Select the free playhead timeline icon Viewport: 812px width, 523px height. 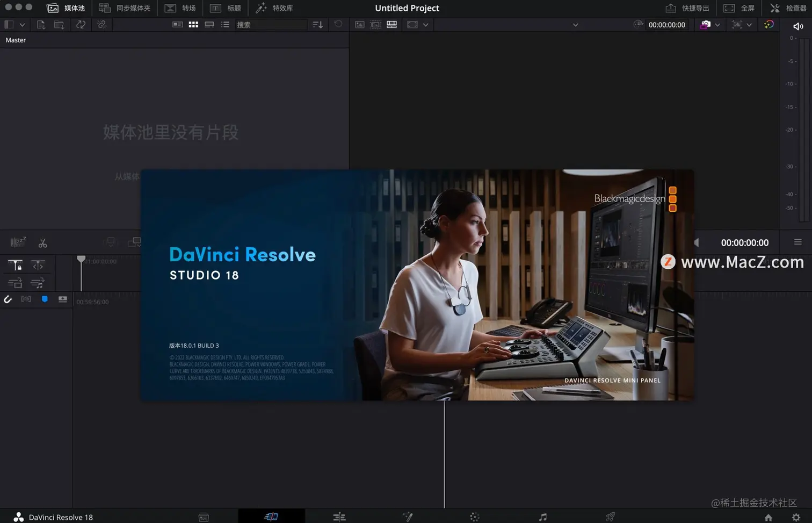tap(38, 266)
